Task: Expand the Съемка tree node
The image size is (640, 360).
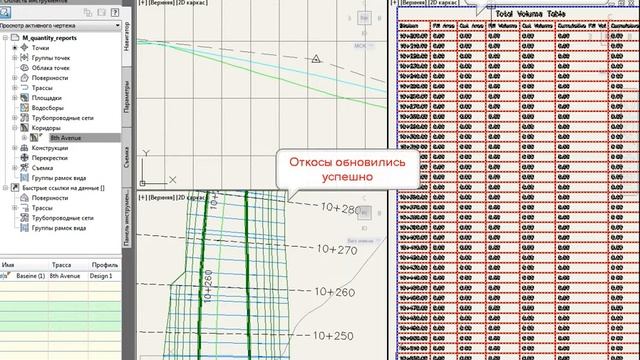Action: click(x=15, y=168)
